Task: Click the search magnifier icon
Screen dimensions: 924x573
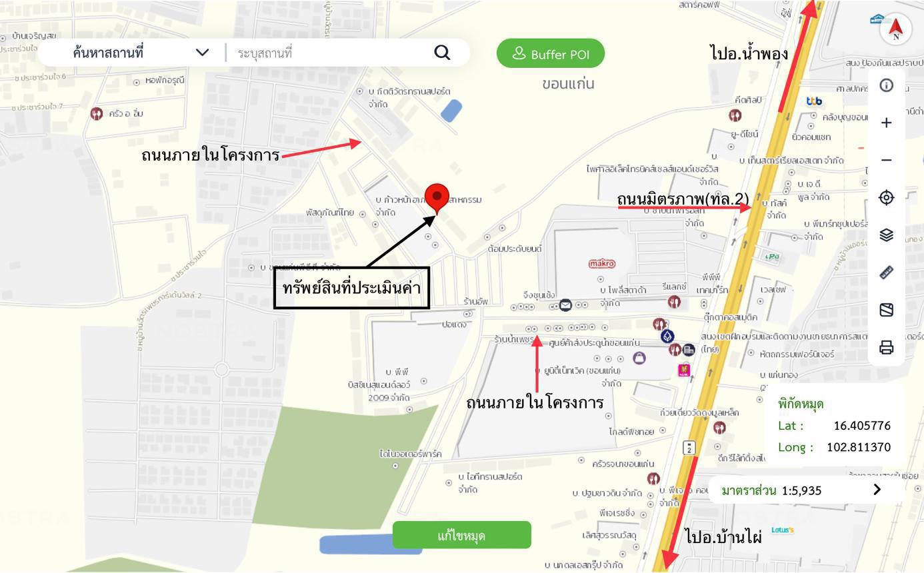Action: coord(442,53)
